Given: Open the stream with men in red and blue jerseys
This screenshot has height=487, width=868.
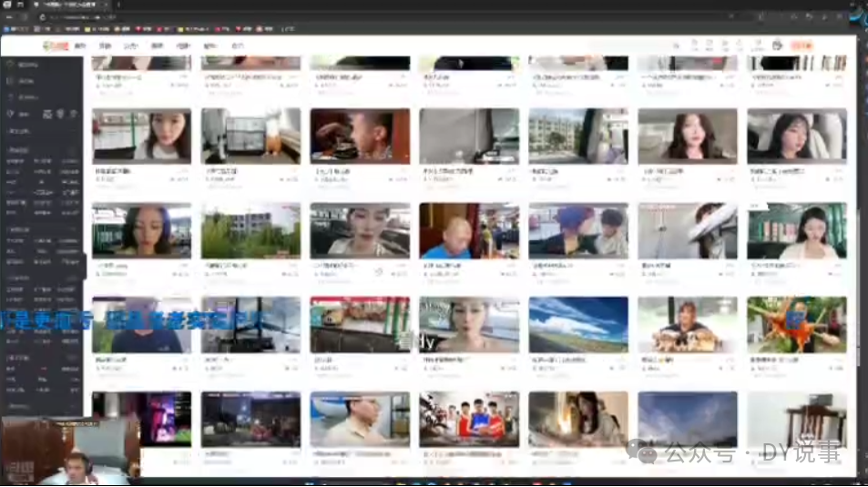Looking at the screenshot, I should [x=469, y=420].
